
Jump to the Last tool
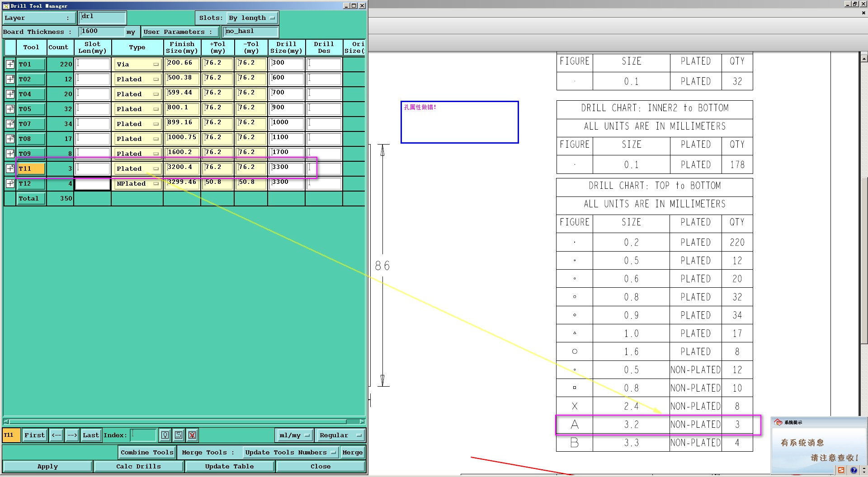pos(91,435)
